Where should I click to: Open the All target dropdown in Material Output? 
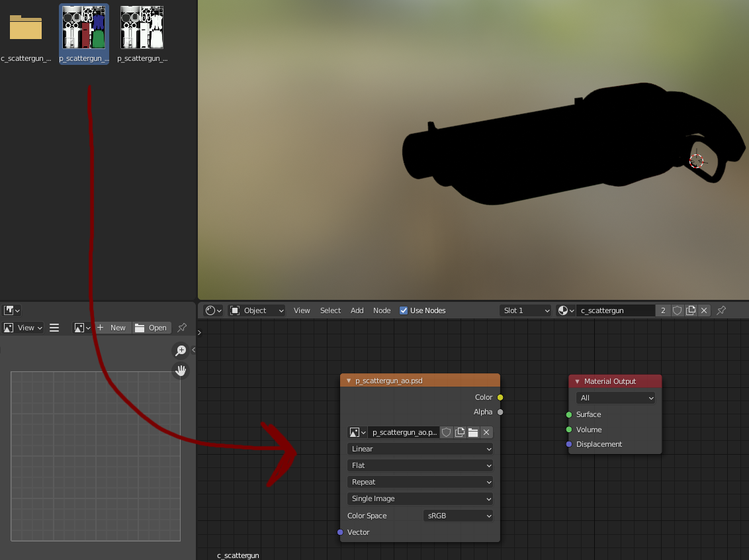point(616,398)
